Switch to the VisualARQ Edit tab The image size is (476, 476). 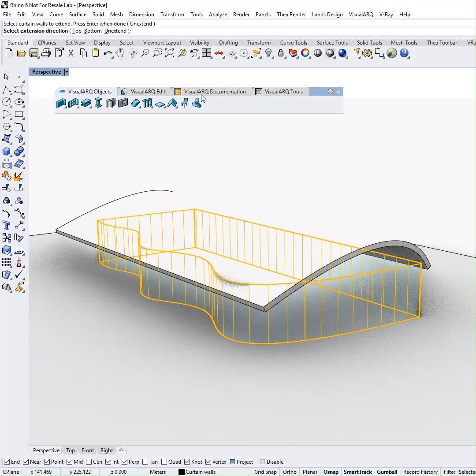coord(144,91)
